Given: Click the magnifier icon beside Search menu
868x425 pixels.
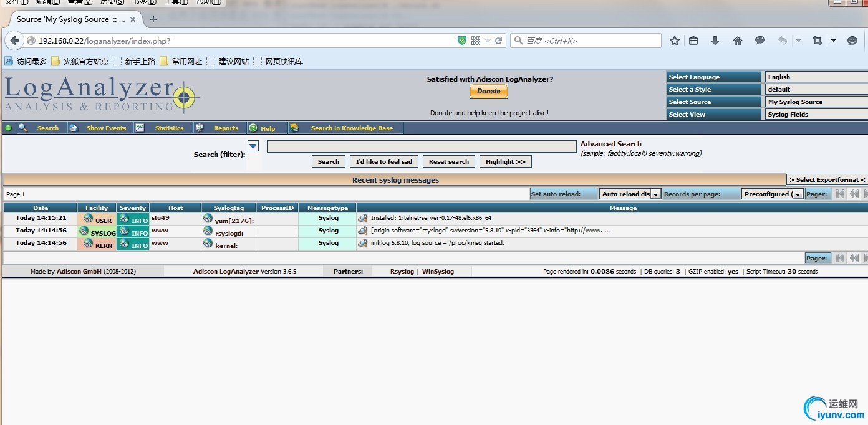Looking at the screenshot, I should 23,128.
